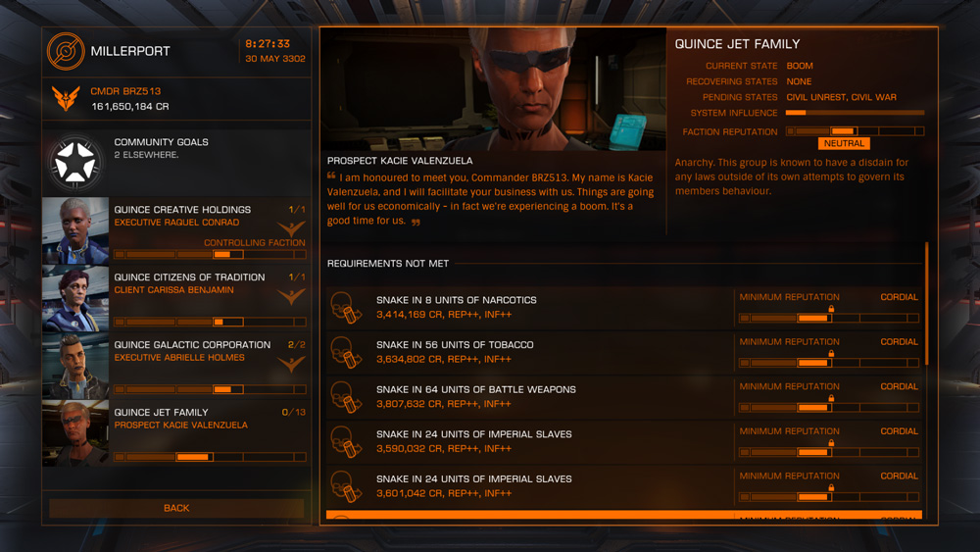Select the Quince Citizens of Tradition faction
This screenshot has width=980, height=552.
click(x=176, y=298)
